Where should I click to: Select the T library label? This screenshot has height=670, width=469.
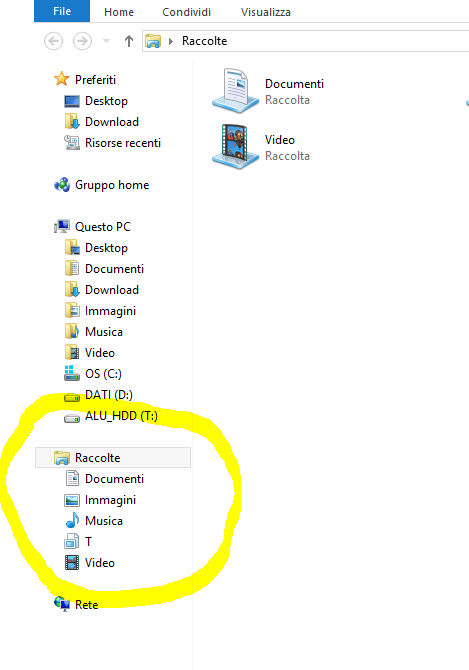tap(88, 541)
